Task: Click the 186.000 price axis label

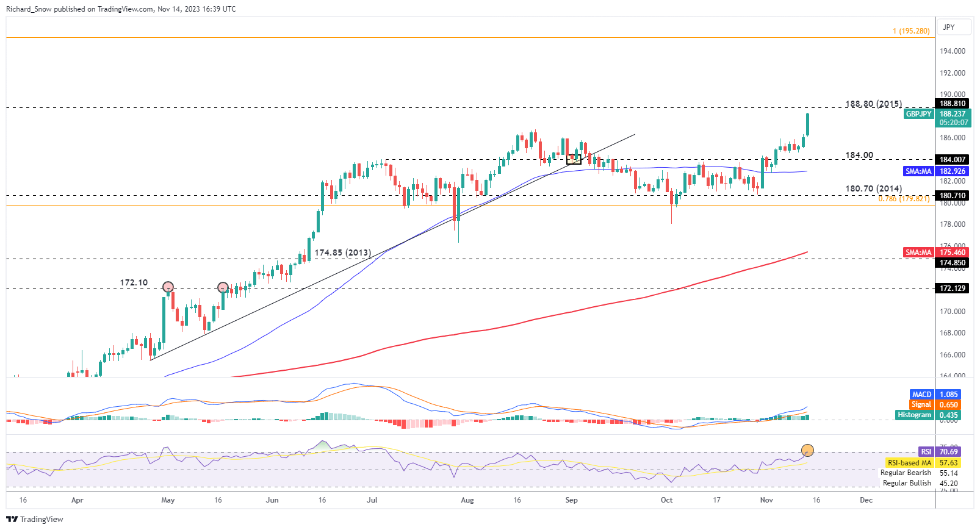Action: click(953, 138)
